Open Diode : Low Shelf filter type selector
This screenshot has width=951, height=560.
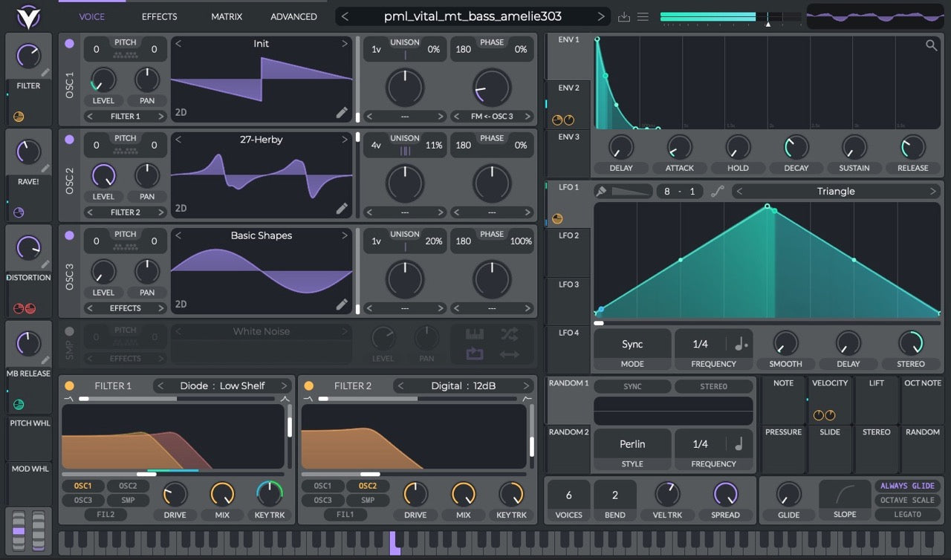tap(221, 385)
